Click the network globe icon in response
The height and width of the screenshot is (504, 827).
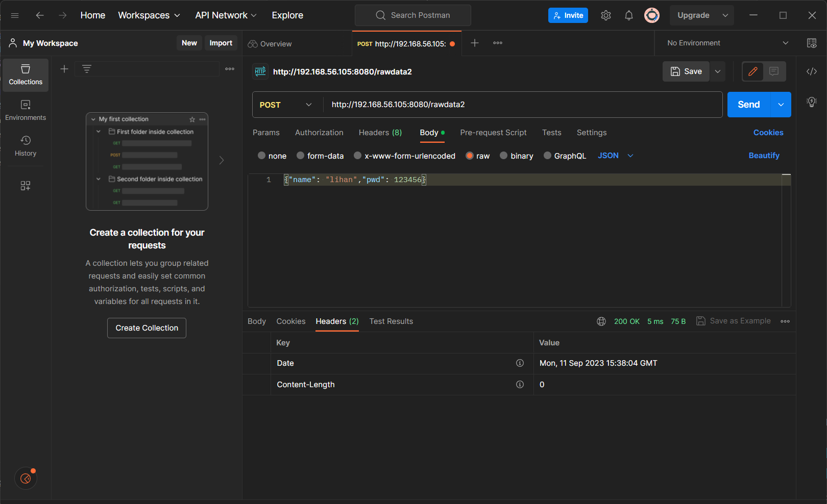(601, 321)
